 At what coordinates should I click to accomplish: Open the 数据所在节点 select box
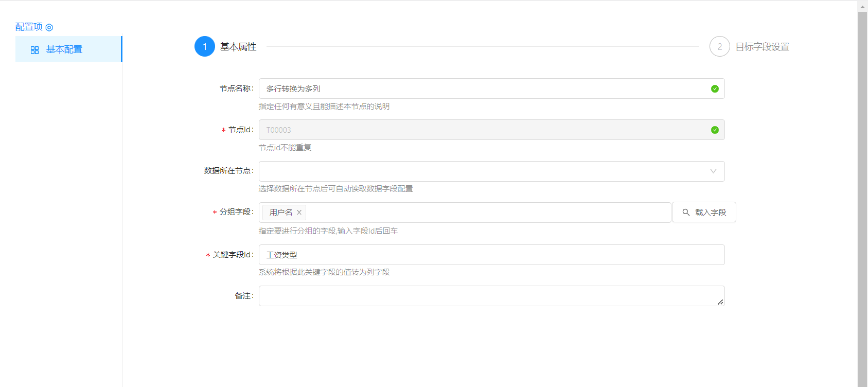click(484, 171)
